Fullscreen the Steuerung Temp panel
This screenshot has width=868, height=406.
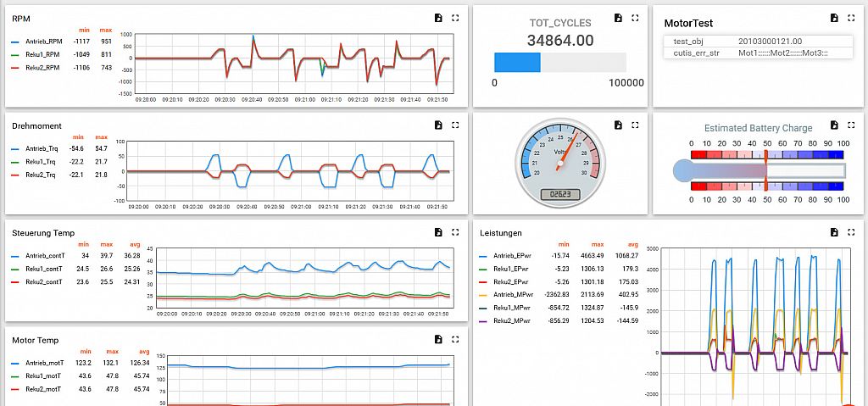pyautogui.click(x=455, y=231)
